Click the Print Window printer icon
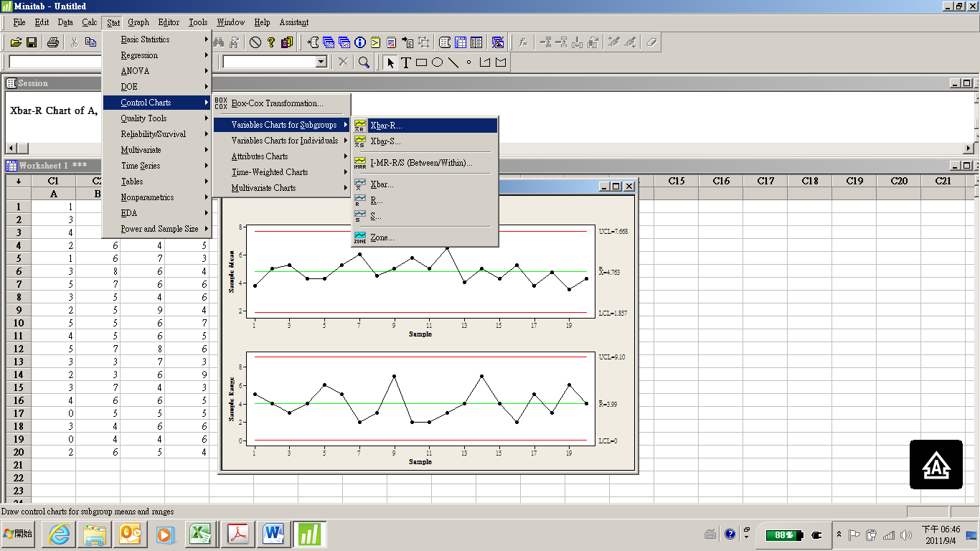The image size is (980, 551). pos(52,42)
